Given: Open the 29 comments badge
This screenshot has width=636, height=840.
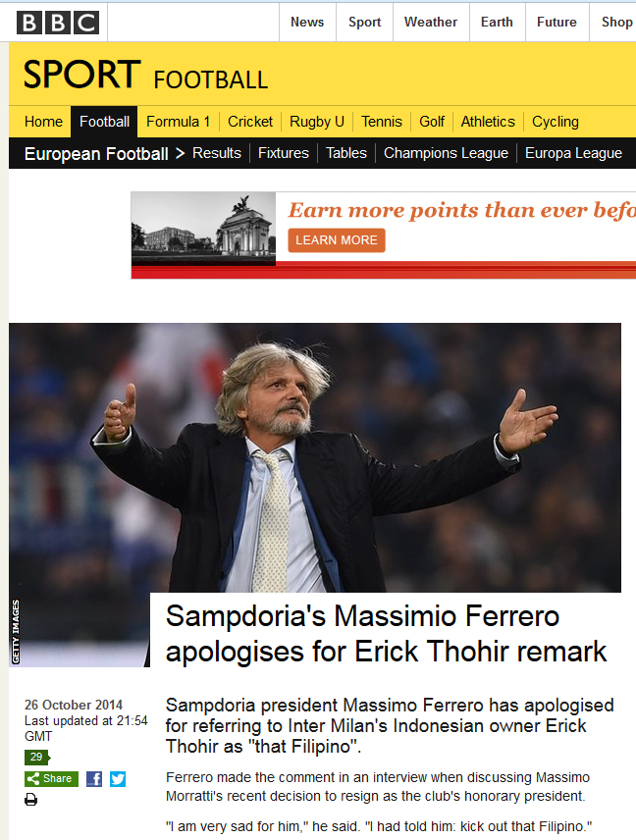Looking at the screenshot, I should [x=37, y=757].
